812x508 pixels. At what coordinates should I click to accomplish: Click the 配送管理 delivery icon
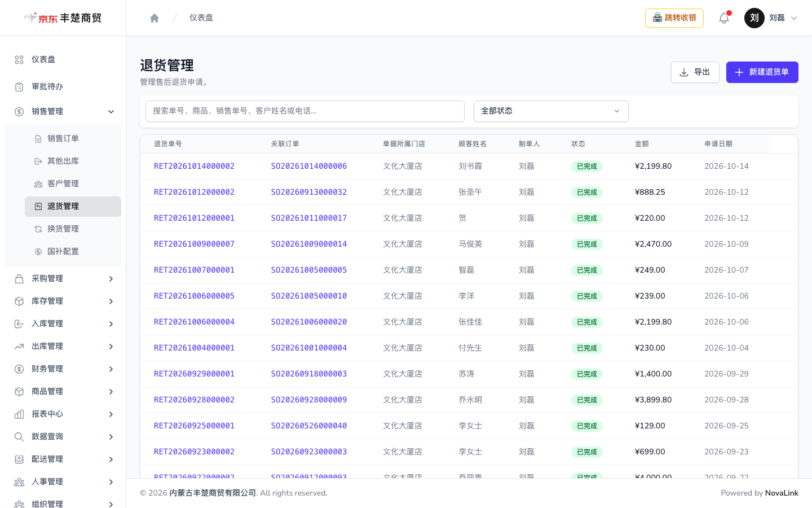(x=19, y=459)
